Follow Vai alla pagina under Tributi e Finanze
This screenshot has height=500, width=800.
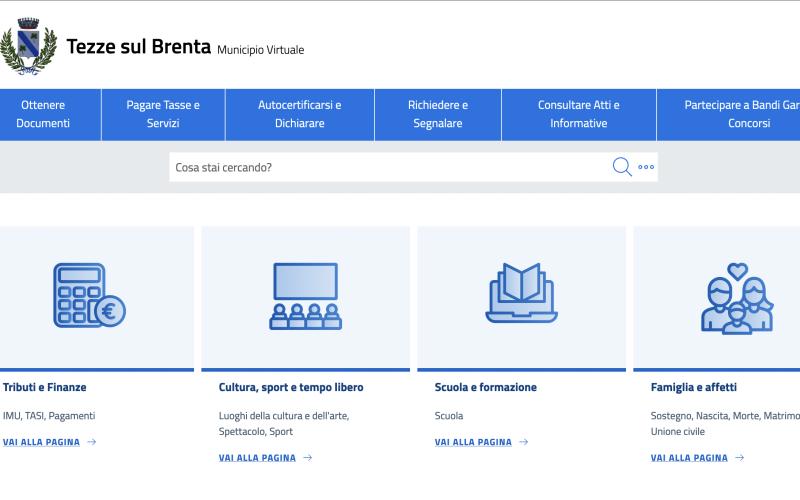click(41, 442)
